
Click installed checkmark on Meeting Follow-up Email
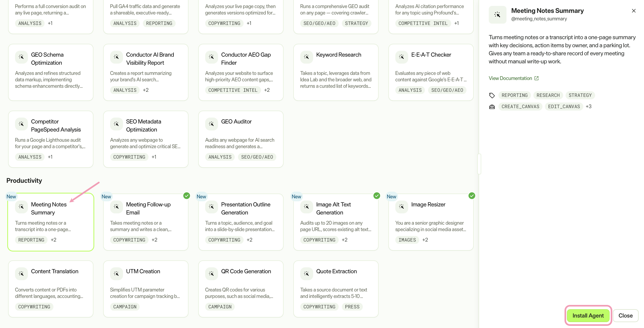187,196
